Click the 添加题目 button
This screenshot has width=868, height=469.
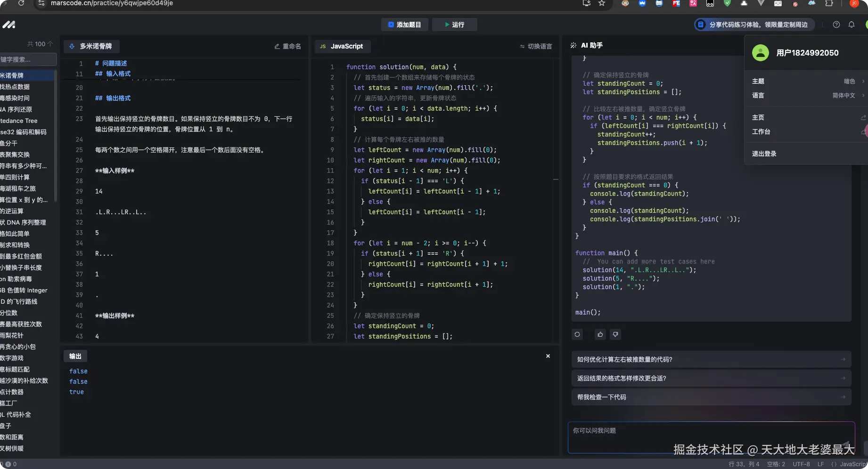[404, 24]
